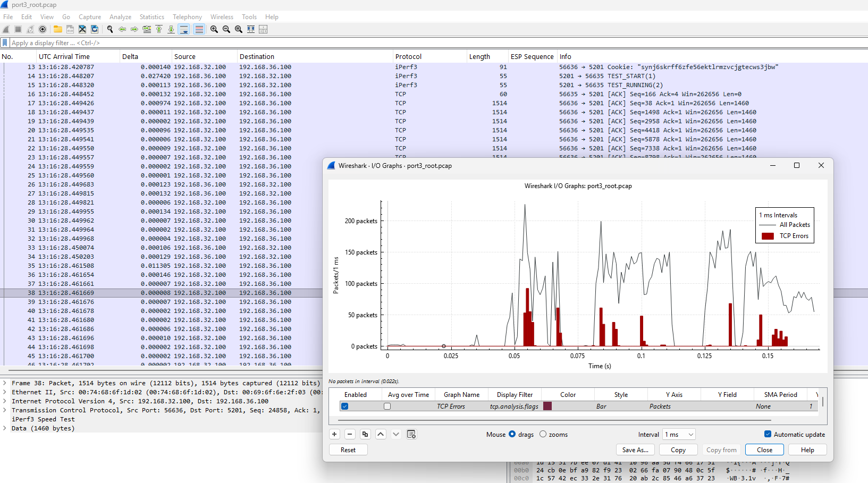
Task: Select the Mouse drags radio button
Action: tap(512, 434)
